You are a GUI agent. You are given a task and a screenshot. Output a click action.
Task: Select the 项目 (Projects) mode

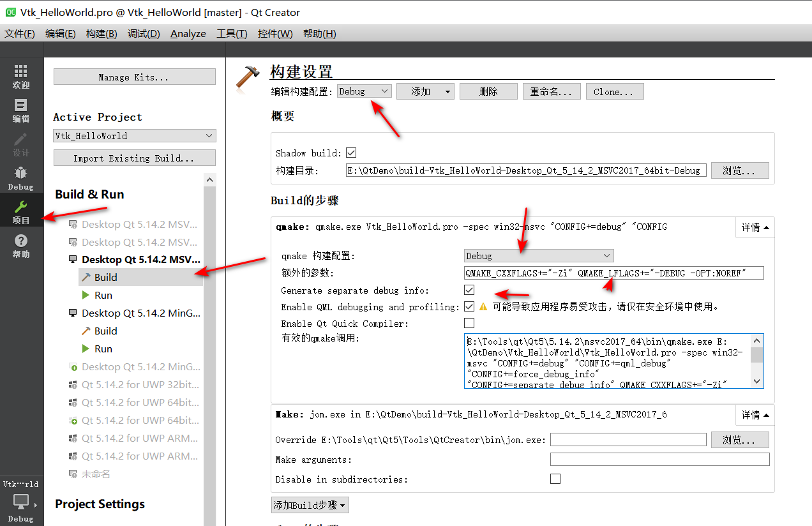coord(21,212)
